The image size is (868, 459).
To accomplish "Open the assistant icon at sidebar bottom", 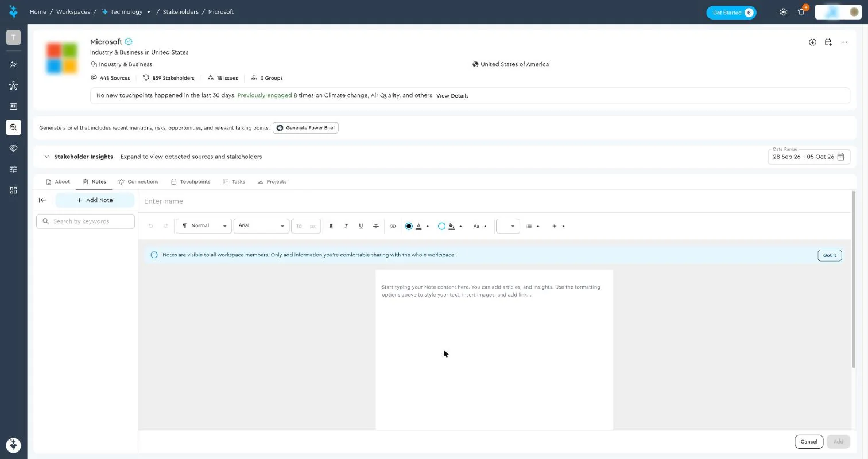I will click(x=13, y=445).
